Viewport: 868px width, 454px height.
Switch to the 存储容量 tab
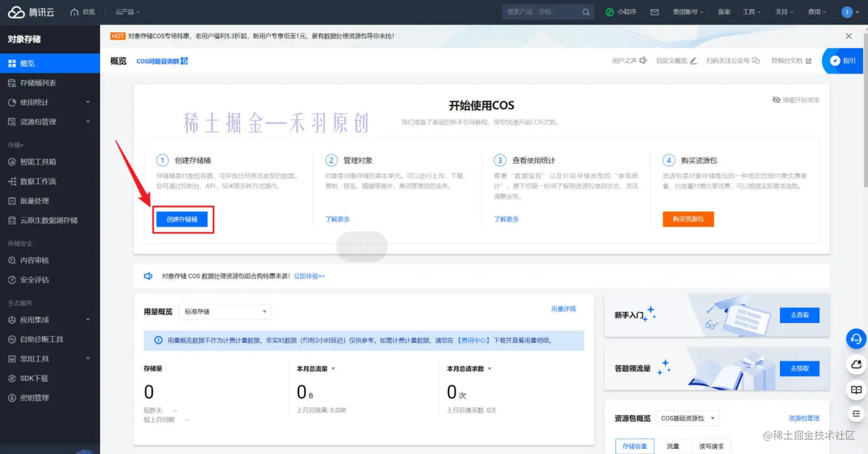click(x=635, y=446)
